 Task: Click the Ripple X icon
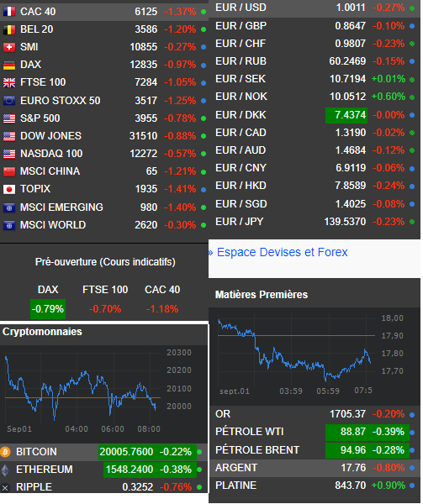point(5,487)
